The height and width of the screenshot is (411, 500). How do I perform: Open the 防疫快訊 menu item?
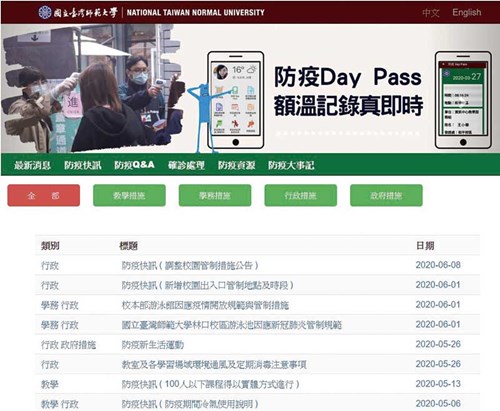[83, 165]
